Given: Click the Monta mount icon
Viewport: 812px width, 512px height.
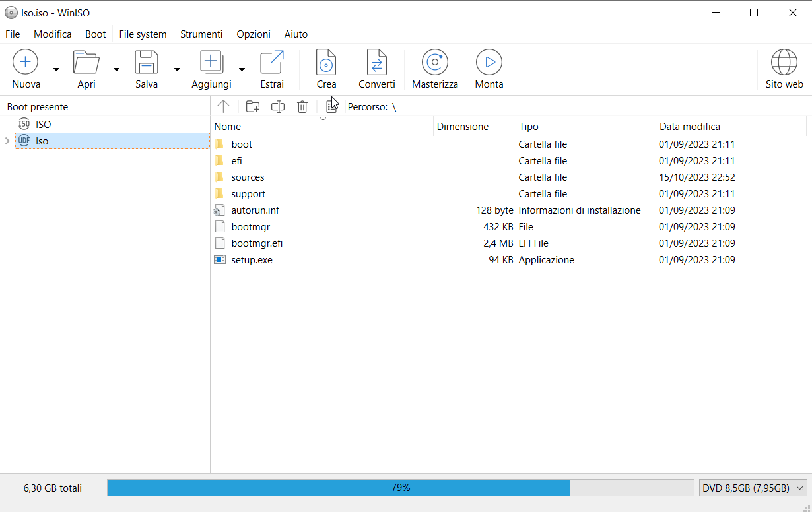Looking at the screenshot, I should click(x=489, y=62).
